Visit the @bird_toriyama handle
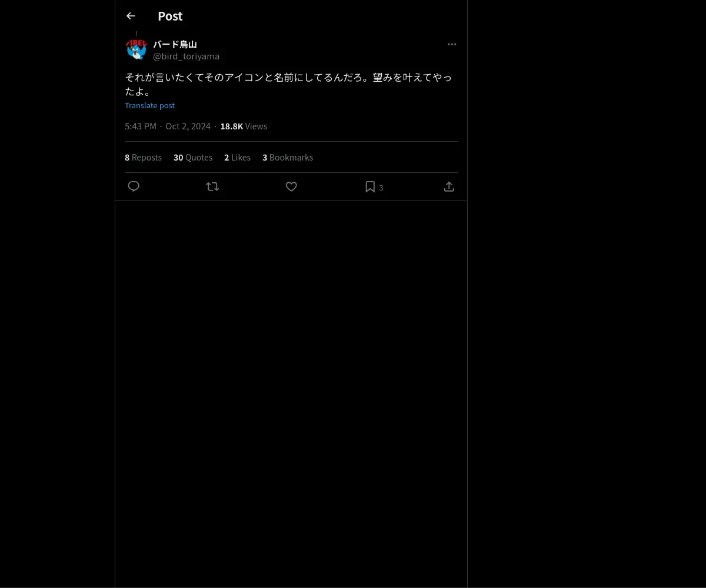Image resolution: width=706 pixels, height=588 pixels. click(186, 56)
